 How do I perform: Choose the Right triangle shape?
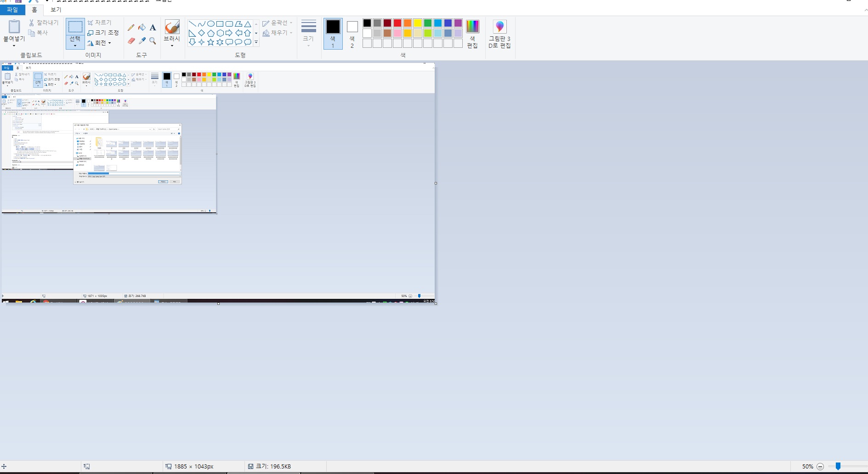[192, 33]
